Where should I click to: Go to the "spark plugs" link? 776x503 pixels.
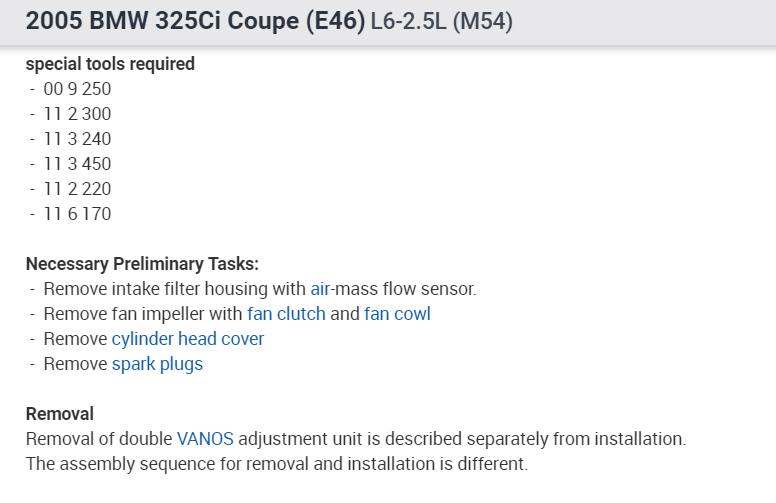pyautogui.click(x=157, y=364)
